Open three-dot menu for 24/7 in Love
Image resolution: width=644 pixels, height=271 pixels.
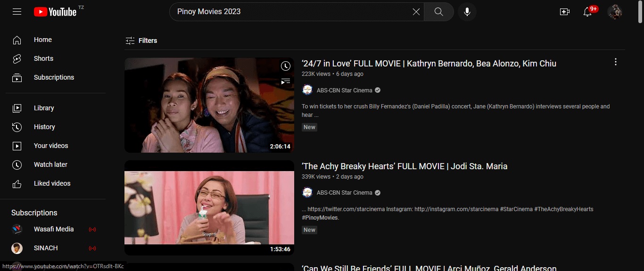point(615,62)
